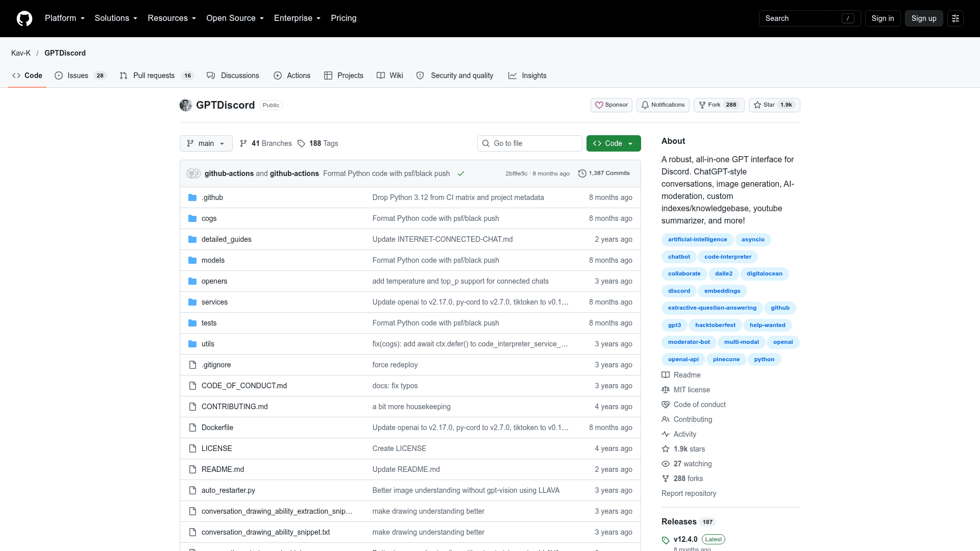Screen dimensions: 980x551
Task: Open the Kav-K owner link
Action: pos(21,53)
